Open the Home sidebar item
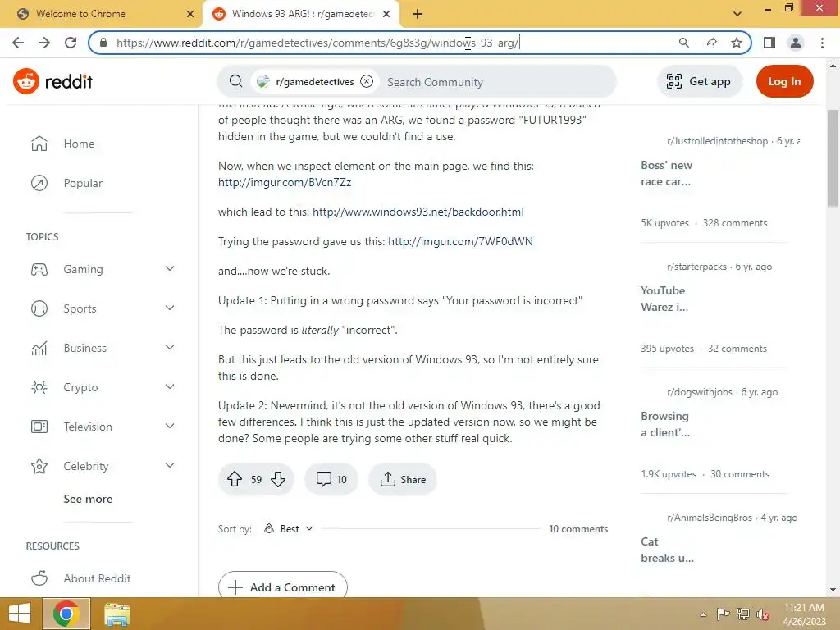 [79, 144]
